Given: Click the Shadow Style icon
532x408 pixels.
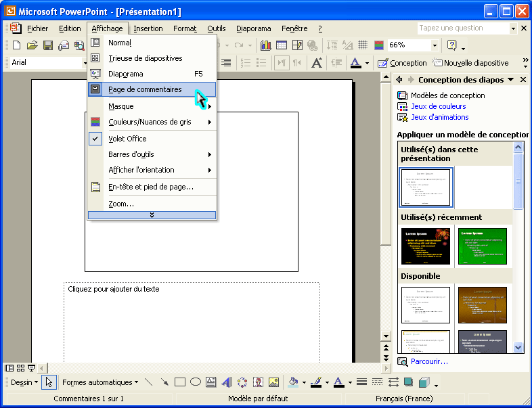Looking at the screenshot, I should [409, 382].
